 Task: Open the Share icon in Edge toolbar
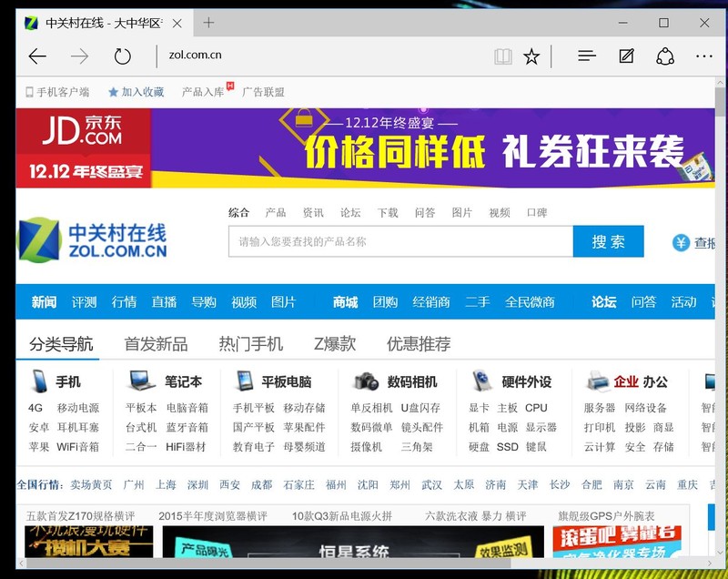pyautogui.click(x=665, y=56)
